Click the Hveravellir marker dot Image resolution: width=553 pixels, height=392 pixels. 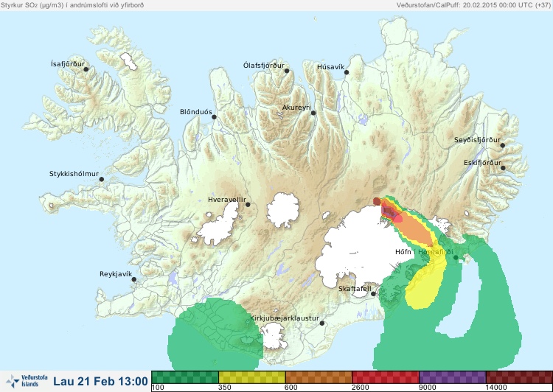pyautogui.click(x=248, y=204)
